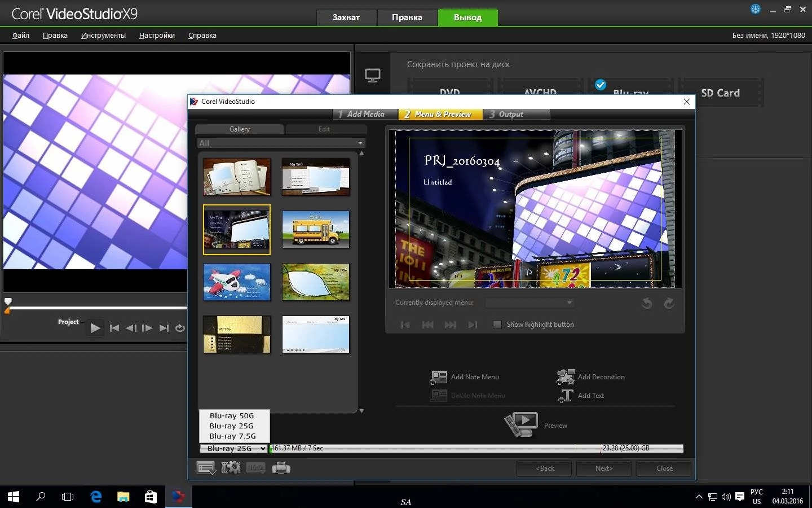The image size is (812, 508).
Task: Open the Справка menu
Action: pos(202,35)
